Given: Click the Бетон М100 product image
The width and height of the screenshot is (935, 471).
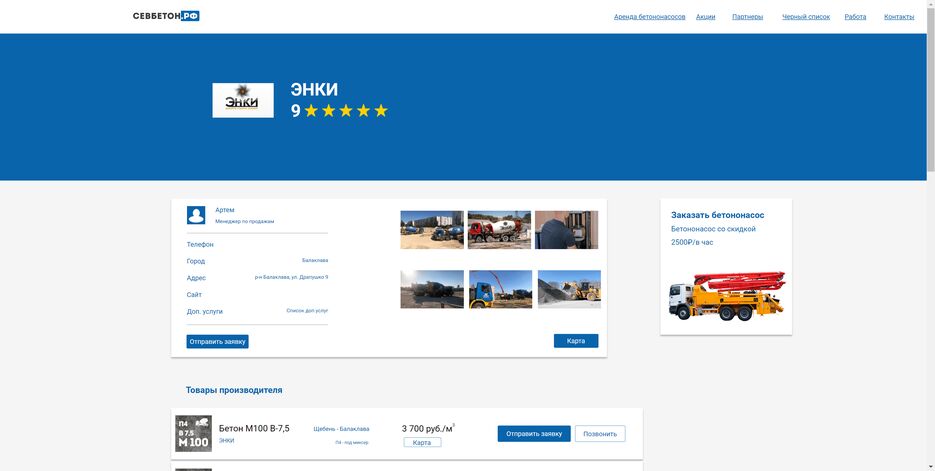Looking at the screenshot, I should click(193, 433).
